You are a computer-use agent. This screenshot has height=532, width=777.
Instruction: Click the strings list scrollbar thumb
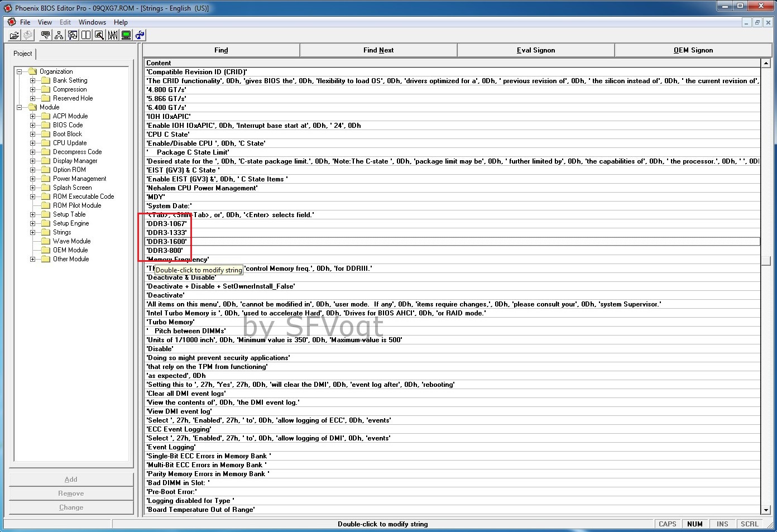[766, 261]
